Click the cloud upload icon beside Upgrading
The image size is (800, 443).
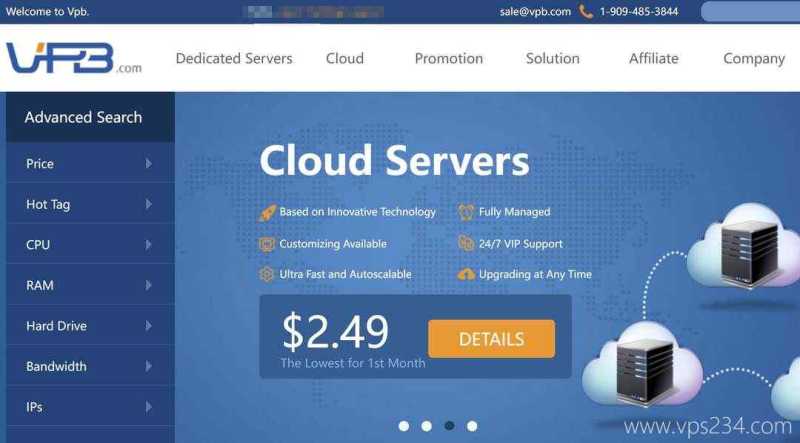click(466, 275)
